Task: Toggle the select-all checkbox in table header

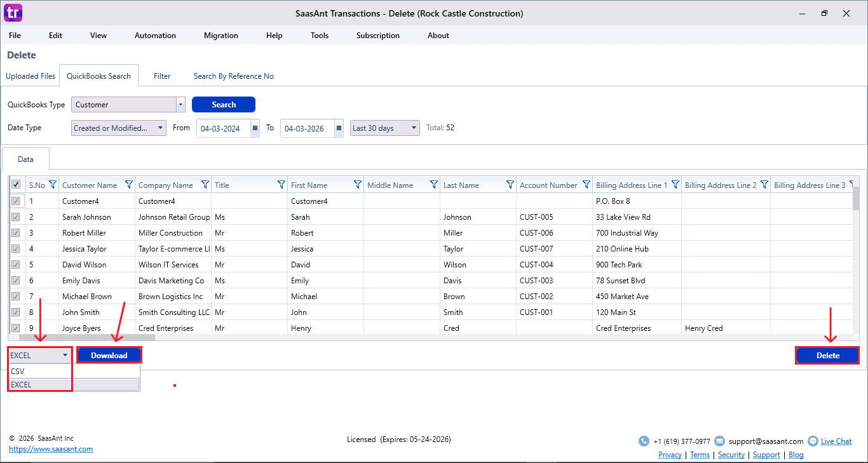Action: click(16, 185)
